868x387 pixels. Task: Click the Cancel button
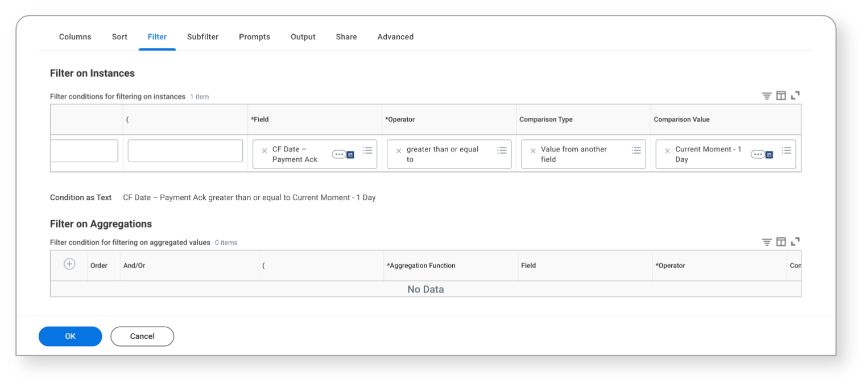(x=142, y=336)
